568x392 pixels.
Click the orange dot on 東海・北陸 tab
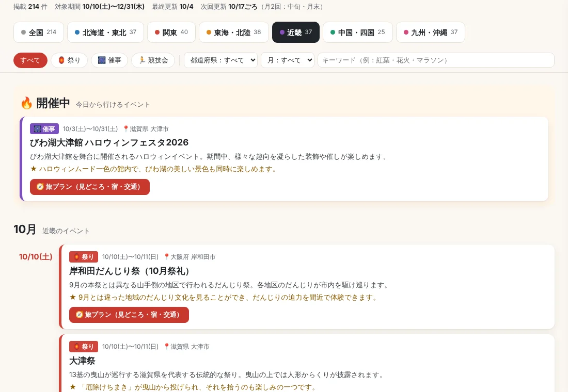pyautogui.click(x=209, y=32)
